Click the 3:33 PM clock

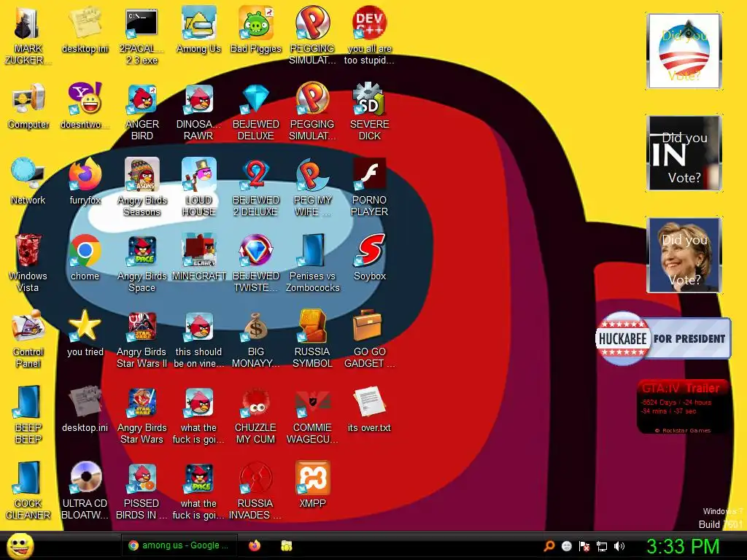[683, 545]
